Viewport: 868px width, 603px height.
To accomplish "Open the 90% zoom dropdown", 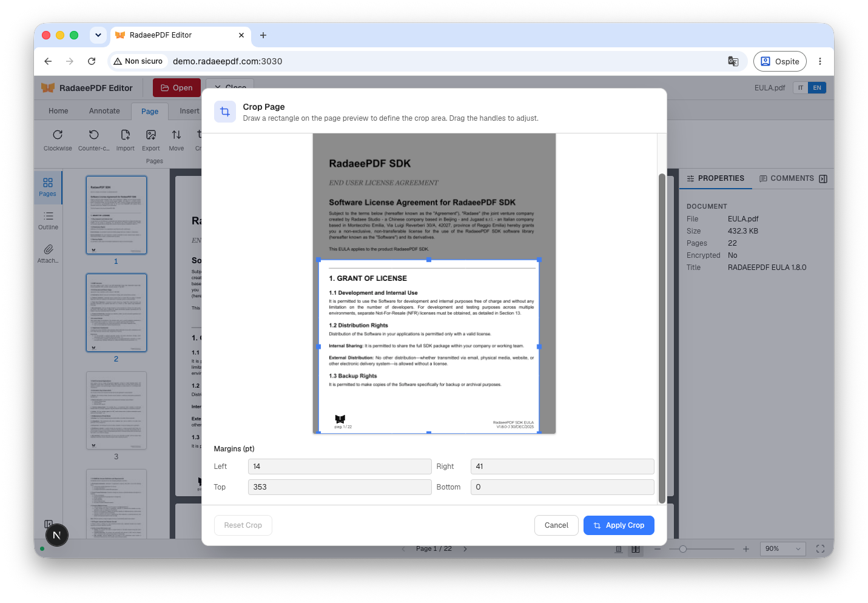I will point(782,549).
